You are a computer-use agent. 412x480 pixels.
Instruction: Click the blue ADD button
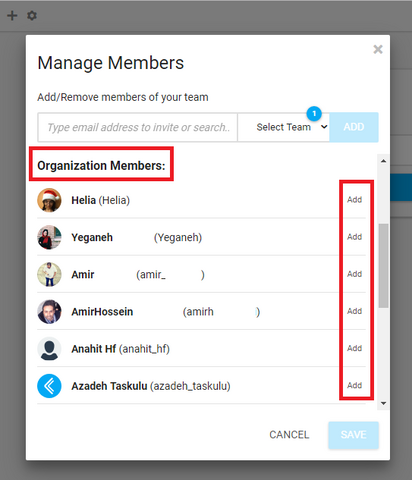[354, 127]
